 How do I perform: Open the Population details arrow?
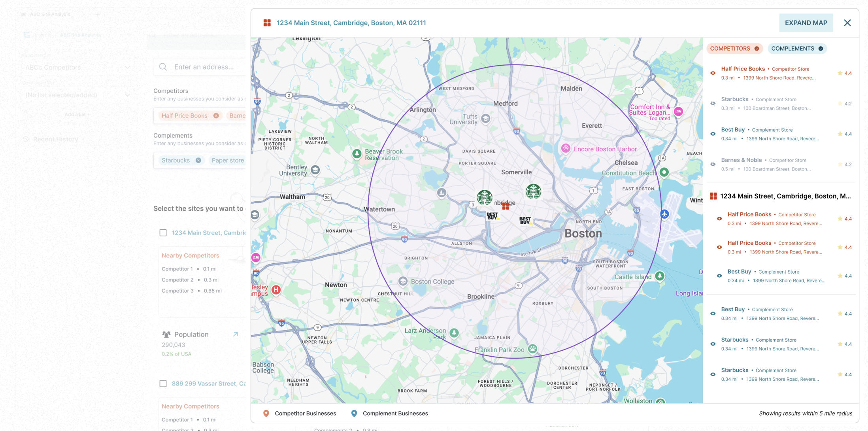[x=236, y=335]
